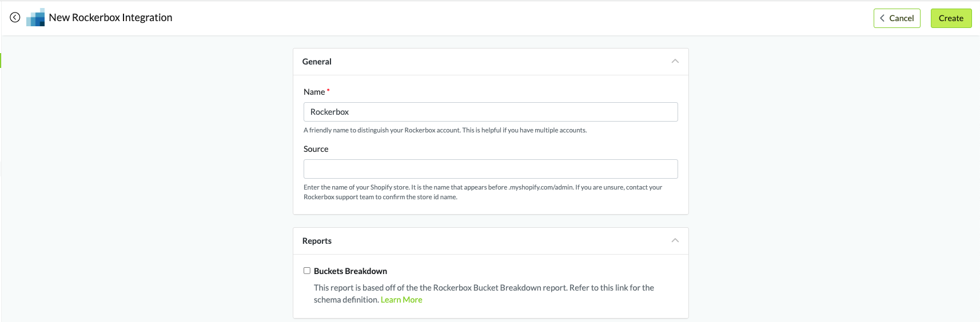980x322 pixels.
Task: Click the Source field label
Action: pos(316,149)
